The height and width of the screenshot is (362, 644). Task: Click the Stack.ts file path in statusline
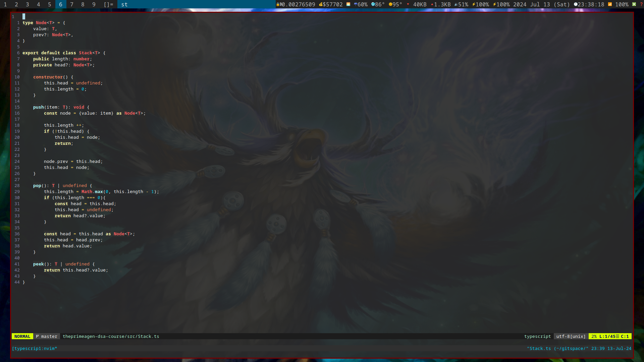click(x=111, y=336)
